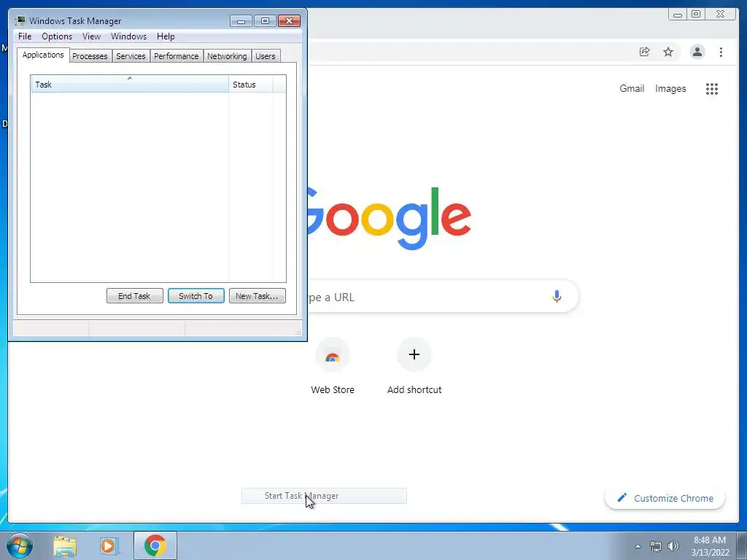
Task: Click the volume speaker tray icon
Action: tap(673, 546)
